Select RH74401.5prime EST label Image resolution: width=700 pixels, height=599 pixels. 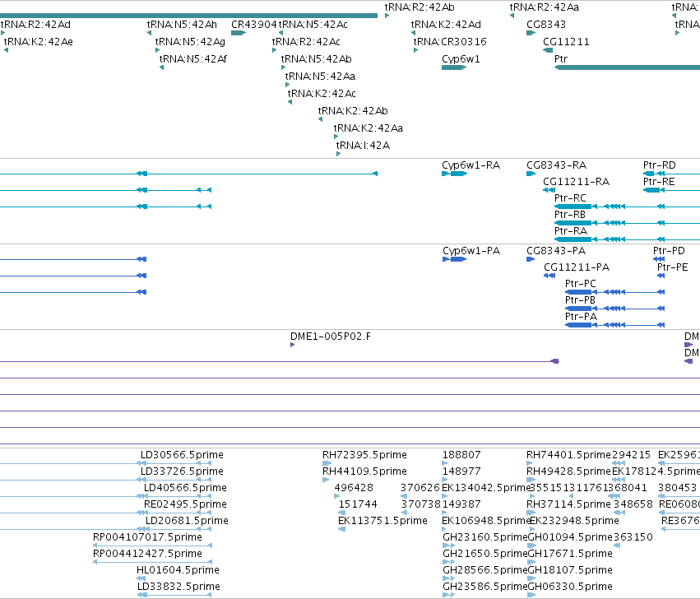(x=568, y=455)
